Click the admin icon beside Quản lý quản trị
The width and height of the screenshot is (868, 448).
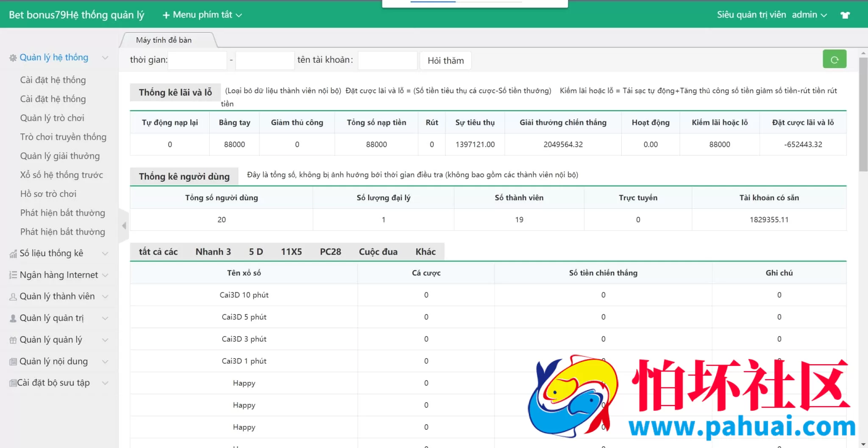tap(13, 318)
